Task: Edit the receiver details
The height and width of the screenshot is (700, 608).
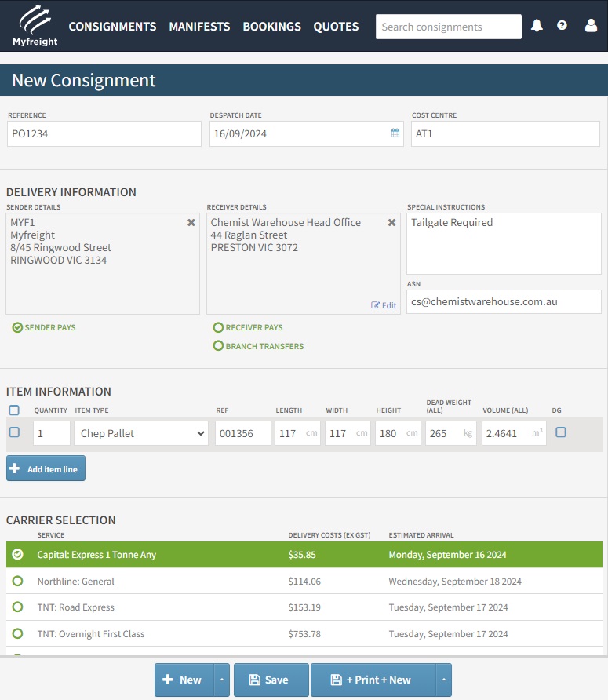Action: pos(384,305)
